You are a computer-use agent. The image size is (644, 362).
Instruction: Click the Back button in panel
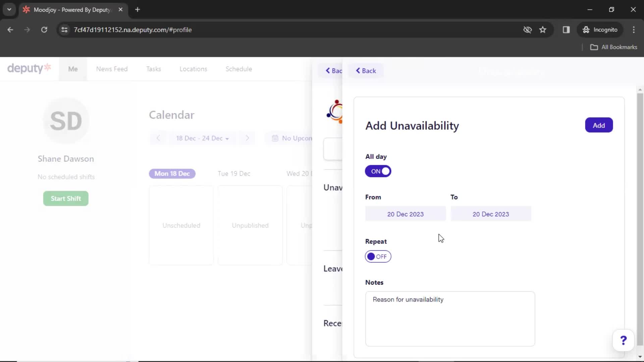click(366, 70)
